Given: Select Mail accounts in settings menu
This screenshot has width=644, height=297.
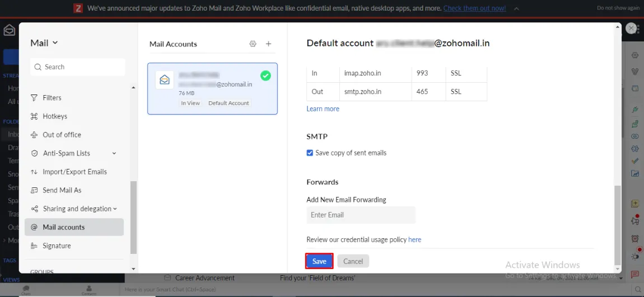Looking at the screenshot, I should [63, 227].
